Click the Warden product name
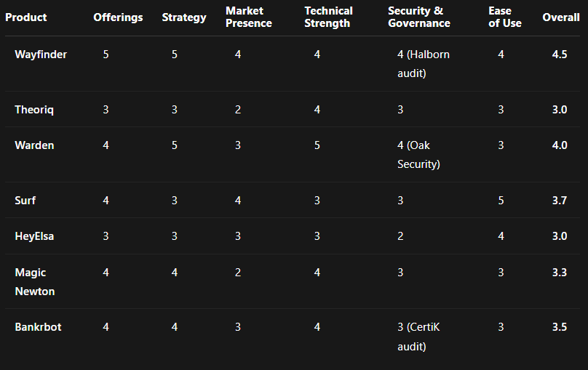Screen dimensions: 588x370 [34, 145]
